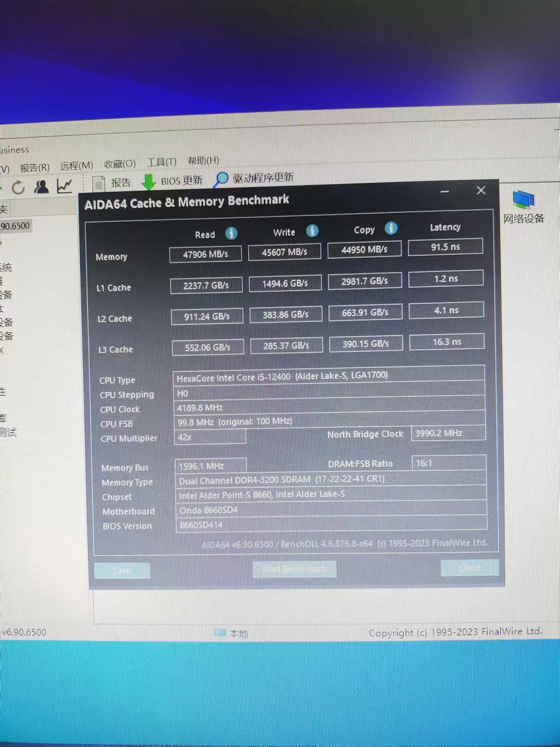Viewport: 560px width, 747px height.
Task: Click L1 Cache Write value 1494.6 GB/s
Action: (285, 283)
